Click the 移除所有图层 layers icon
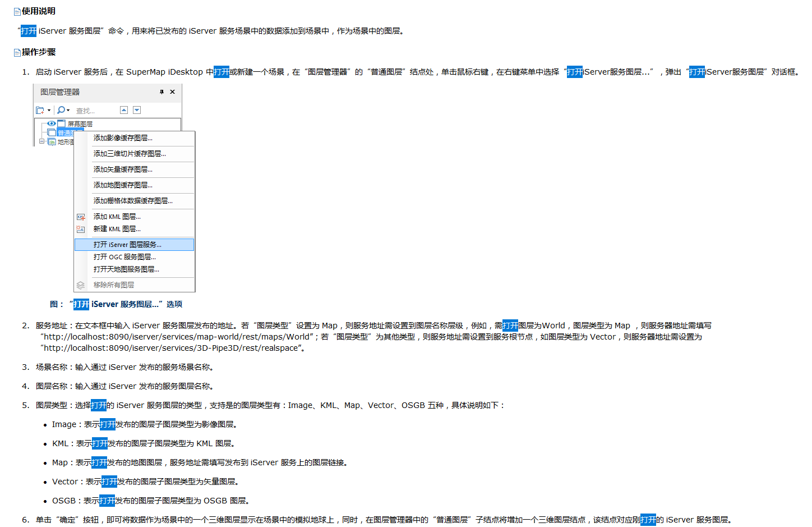This screenshot has width=812, height=527. [81, 285]
